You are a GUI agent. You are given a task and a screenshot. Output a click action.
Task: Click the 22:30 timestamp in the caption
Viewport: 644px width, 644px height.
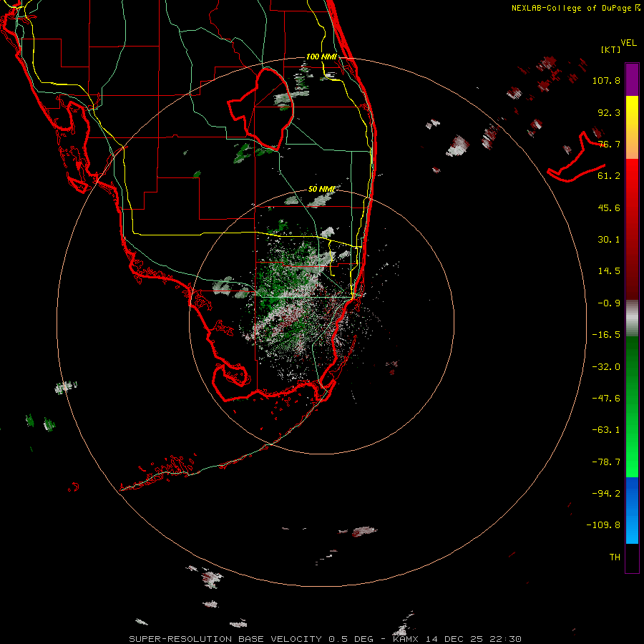[x=507, y=639]
